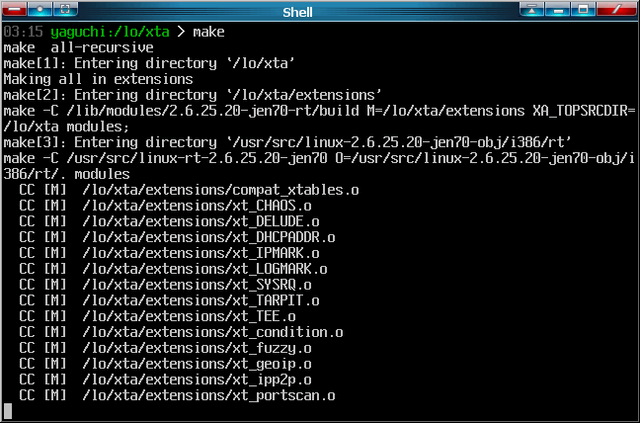Open the window menu red button
Image resolution: width=640 pixels, height=423 pixels.
pyautogui.click(x=14, y=10)
